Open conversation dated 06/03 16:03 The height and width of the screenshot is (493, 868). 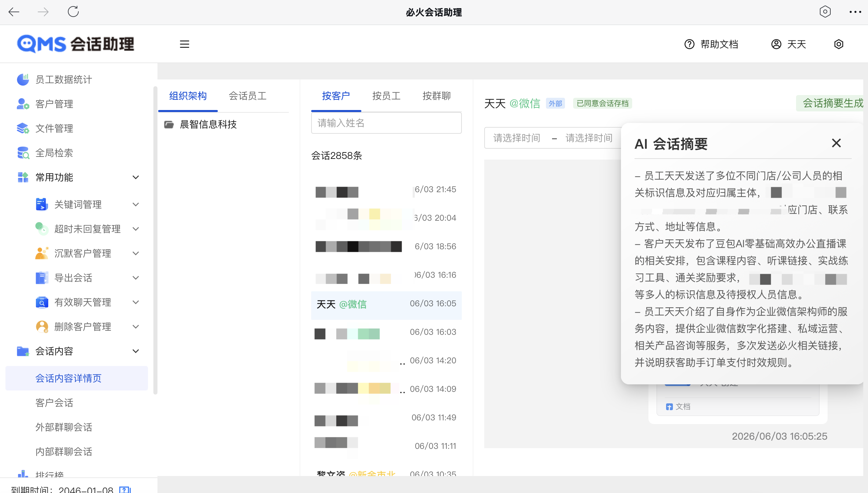tap(386, 333)
